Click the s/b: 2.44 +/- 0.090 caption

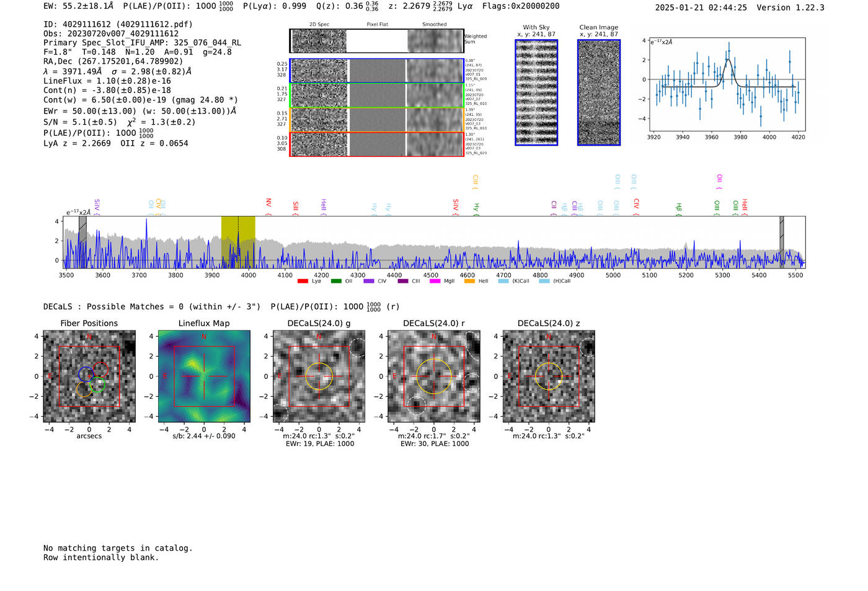click(204, 436)
